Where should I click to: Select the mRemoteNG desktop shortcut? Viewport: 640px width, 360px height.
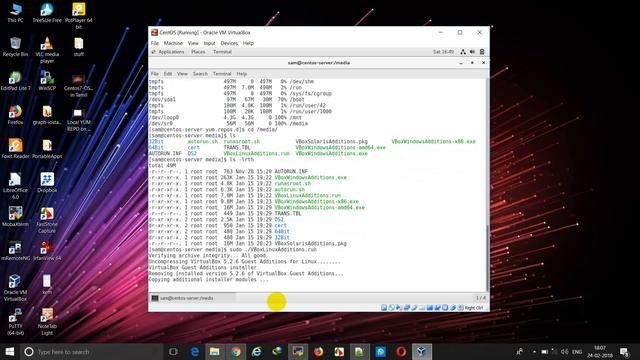(15, 251)
